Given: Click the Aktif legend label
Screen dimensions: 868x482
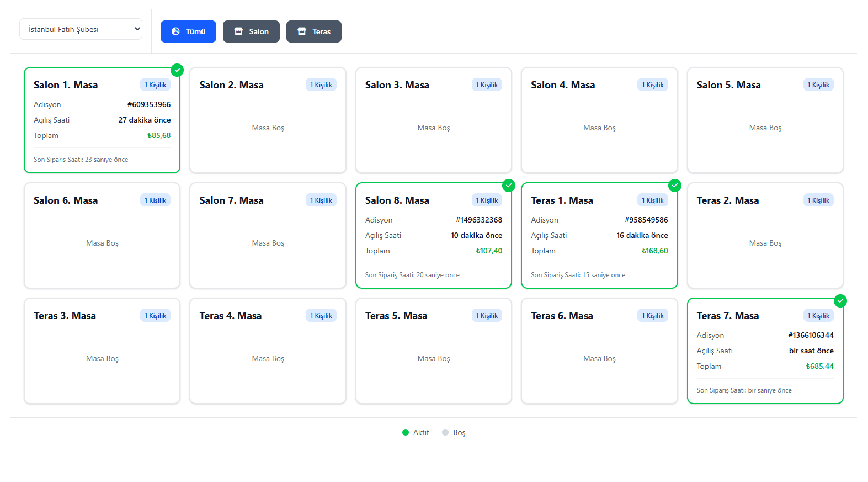Looking at the screenshot, I should tap(421, 432).
